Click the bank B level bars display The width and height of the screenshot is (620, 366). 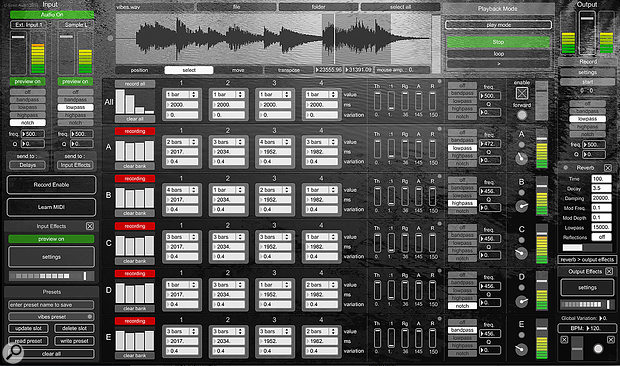coord(135,198)
